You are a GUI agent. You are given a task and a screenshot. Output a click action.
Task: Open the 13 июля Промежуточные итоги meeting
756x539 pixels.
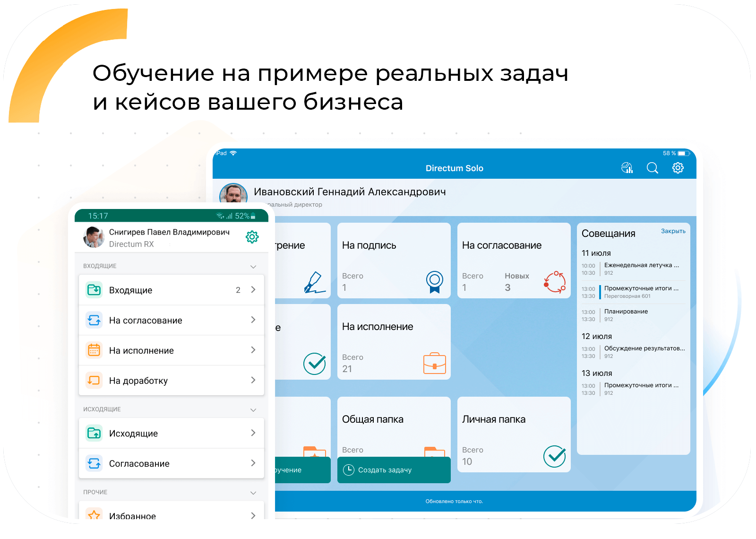click(634, 389)
